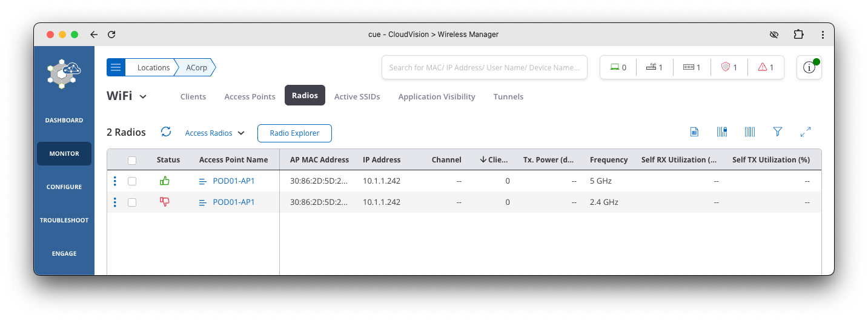Viewport: 868px width, 320px height.
Task: Open the info notifications icon
Action: [x=809, y=67]
